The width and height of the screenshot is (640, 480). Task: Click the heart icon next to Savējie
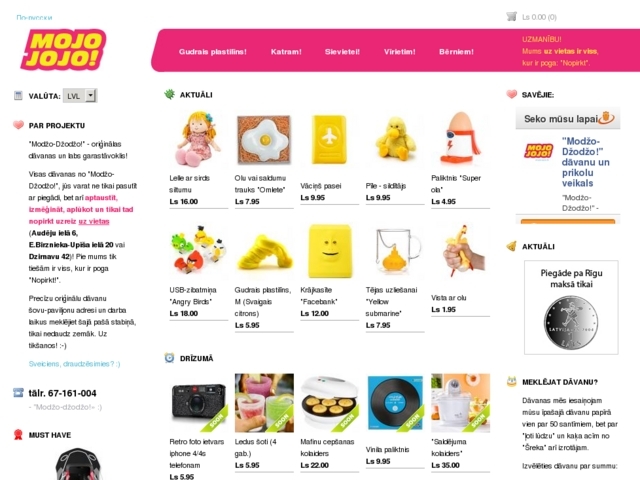tap(511, 94)
